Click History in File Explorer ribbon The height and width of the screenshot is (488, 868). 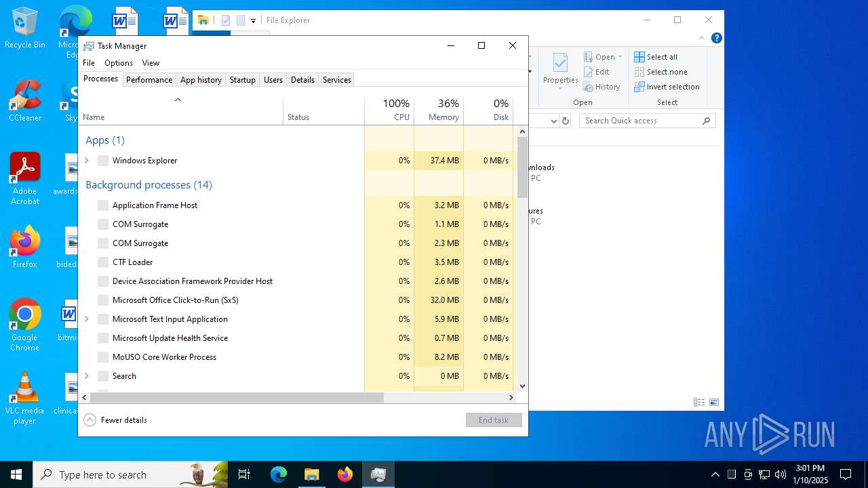tap(602, 87)
